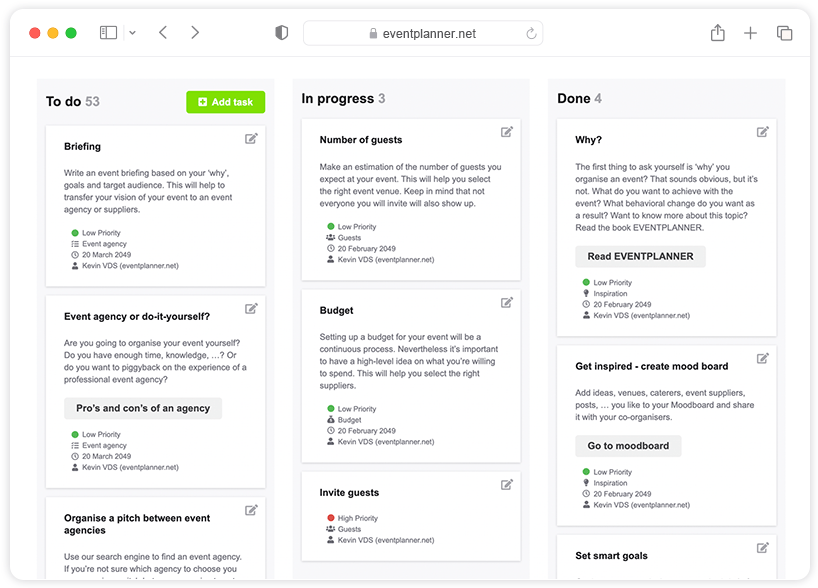Click the Safari share icon
Screen dimensions: 818x588
point(717,33)
